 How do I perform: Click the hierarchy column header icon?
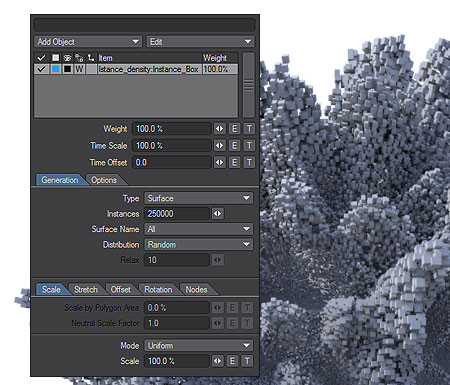click(79, 58)
